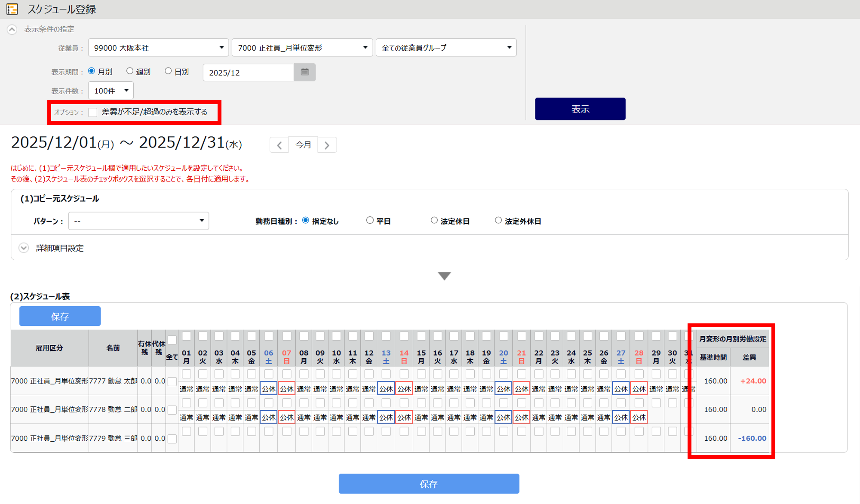Click the downward triangle arrow
This screenshot has width=860, height=504.
[444, 276]
